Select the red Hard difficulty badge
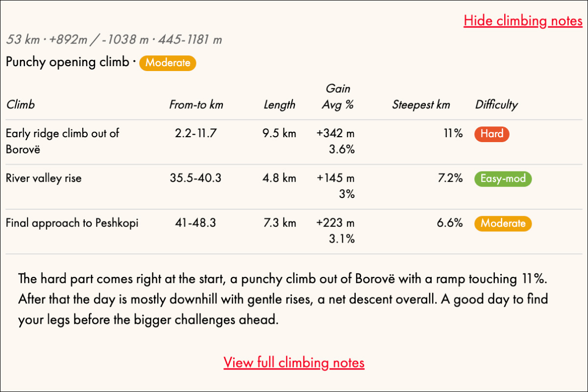 pyautogui.click(x=491, y=134)
